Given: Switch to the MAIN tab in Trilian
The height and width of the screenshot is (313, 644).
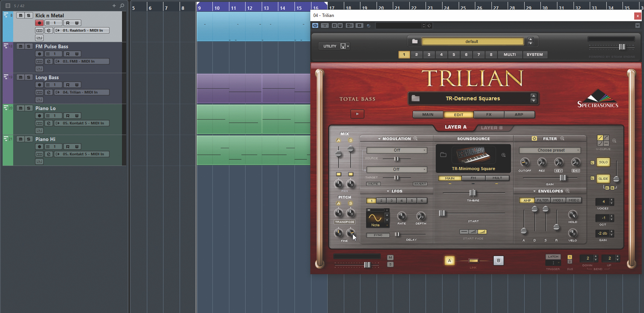Looking at the screenshot, I should [428, 115].
